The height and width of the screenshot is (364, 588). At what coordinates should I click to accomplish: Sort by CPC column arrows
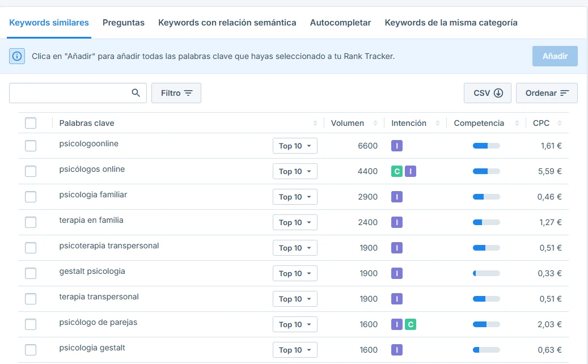tap(559, 123)
